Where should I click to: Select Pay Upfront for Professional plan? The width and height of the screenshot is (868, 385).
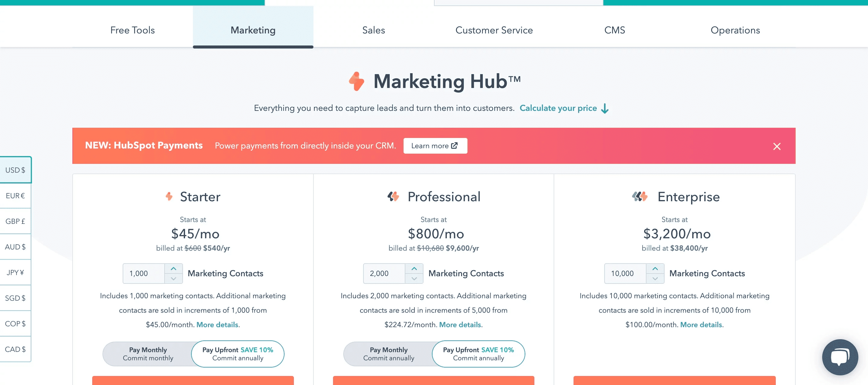479,354
